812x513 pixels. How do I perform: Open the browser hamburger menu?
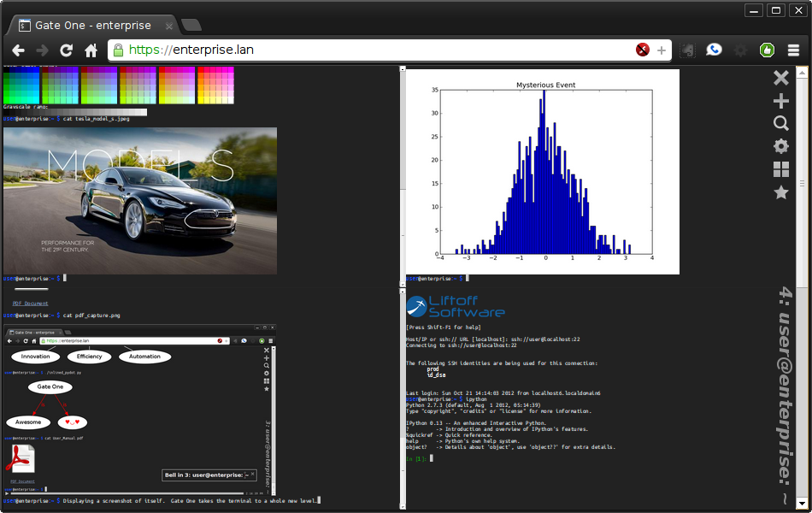pyautogui.click(x=793, y=50)
